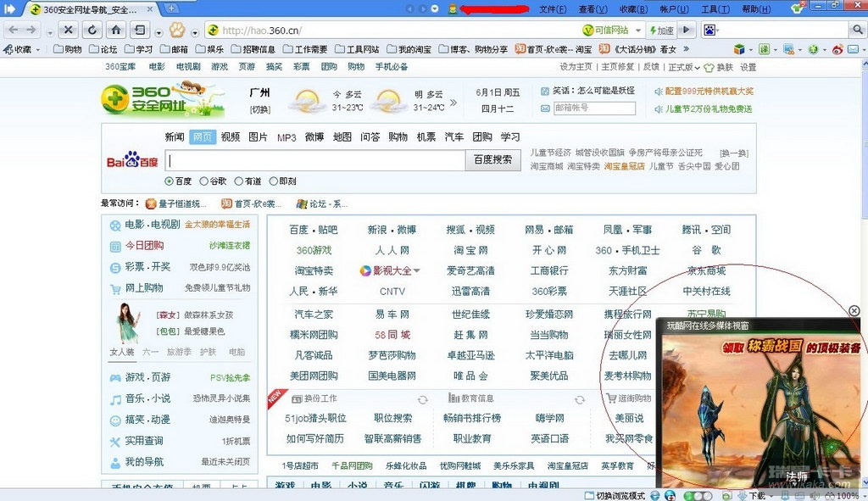Click the magnifier search button

[x=858, y=30]
